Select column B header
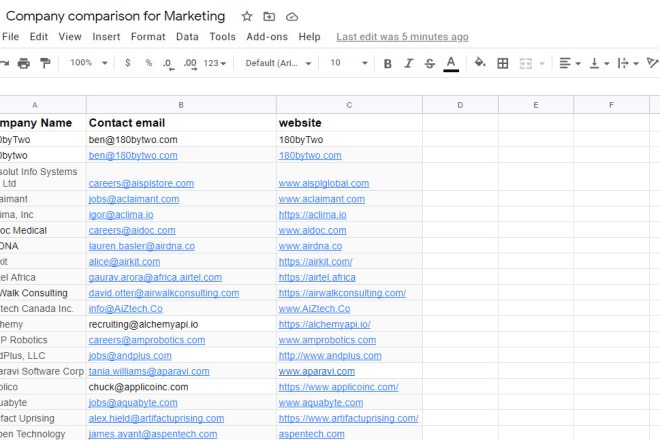Viewport: 660px width, 440px height. pos(181,105)
